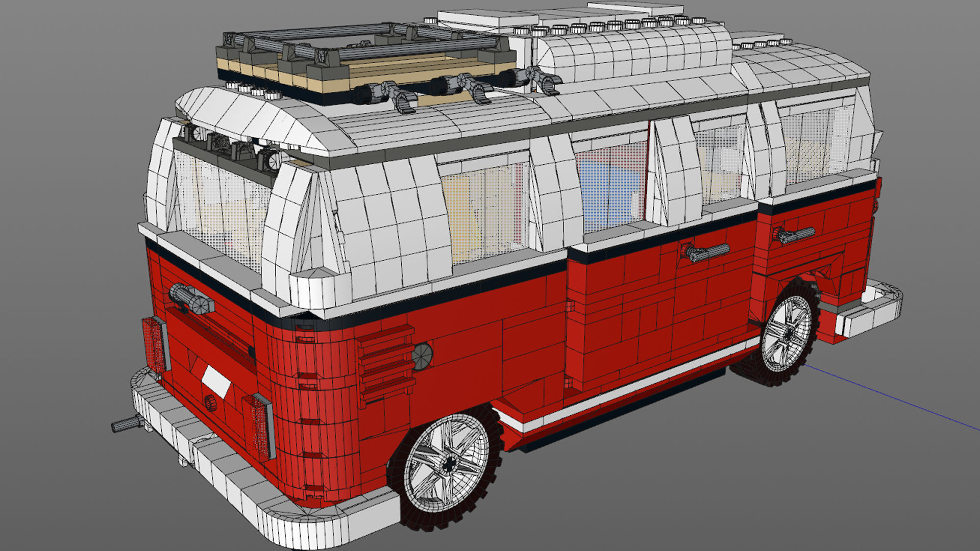980x551 pixels.
Task: Select the round dark fuel cap
Action: coord(422,356)
